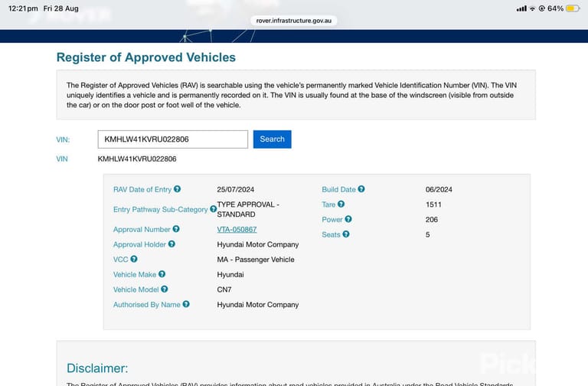Viewport: 588px width, 386px height.
Task: Tap the orientation lock icon in status bar
Action: tap(541, 8)
